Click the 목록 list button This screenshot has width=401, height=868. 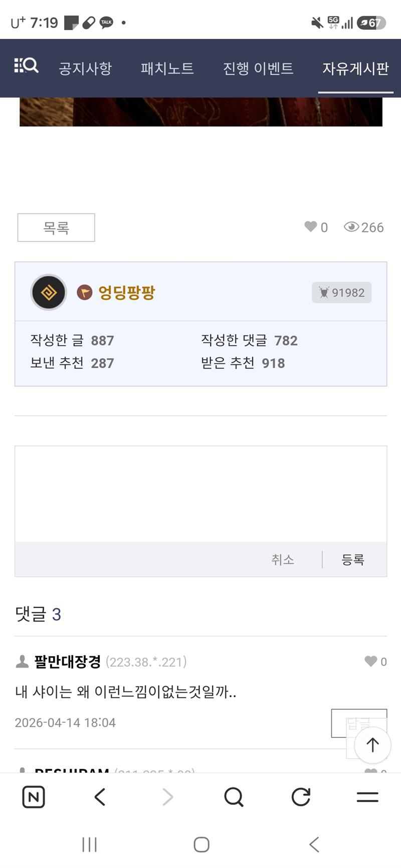(56, 228)
